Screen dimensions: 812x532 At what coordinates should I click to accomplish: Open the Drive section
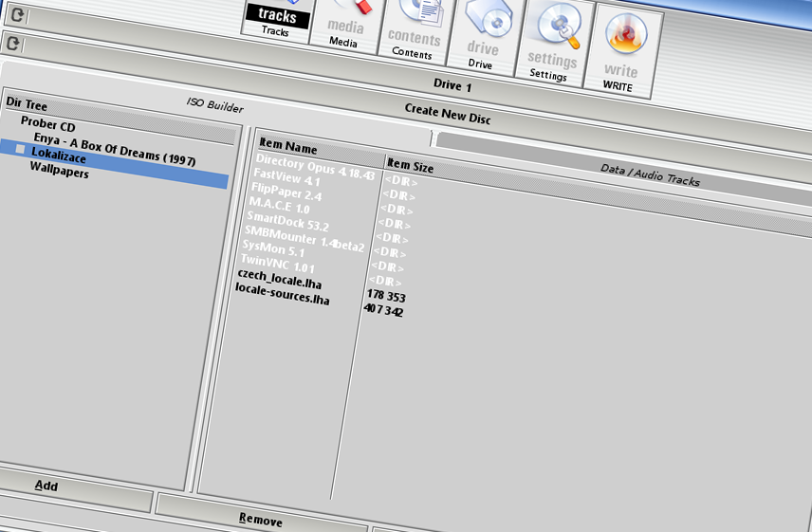[x=484, y=37]
